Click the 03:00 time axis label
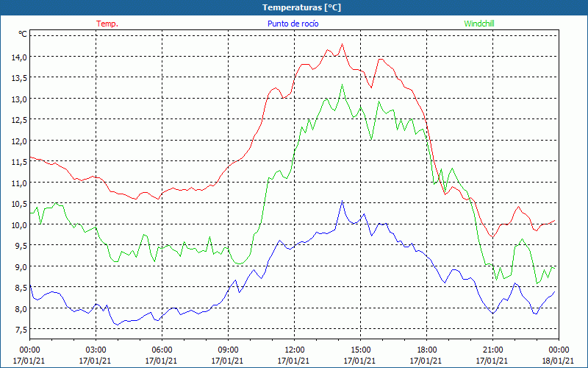588x368 pixels. click(96, 350)
